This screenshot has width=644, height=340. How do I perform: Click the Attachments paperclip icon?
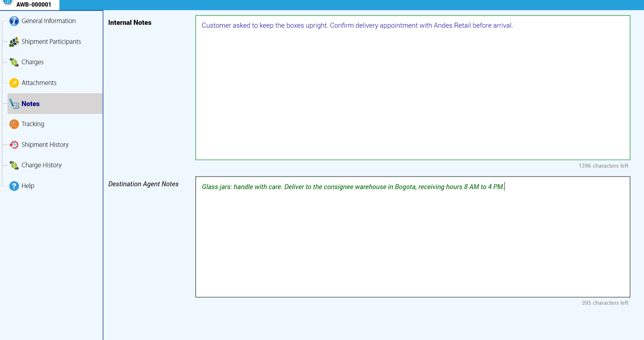pos(14,83)
